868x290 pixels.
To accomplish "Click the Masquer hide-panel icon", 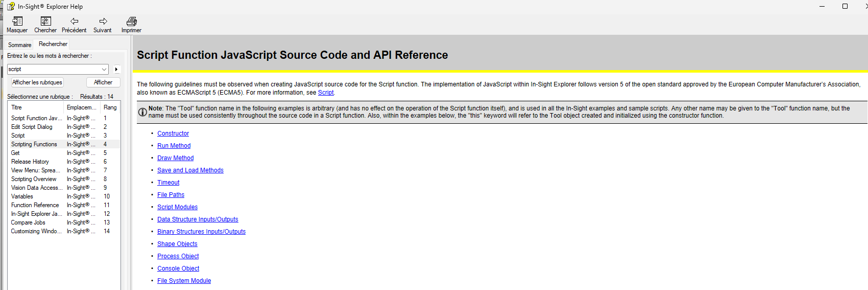I will click(x=17, y=21).
